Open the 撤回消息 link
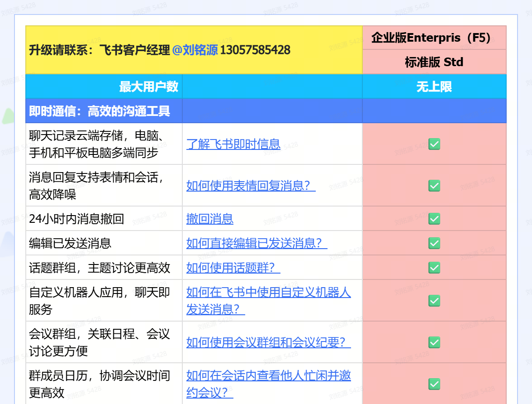 point(210,219)
